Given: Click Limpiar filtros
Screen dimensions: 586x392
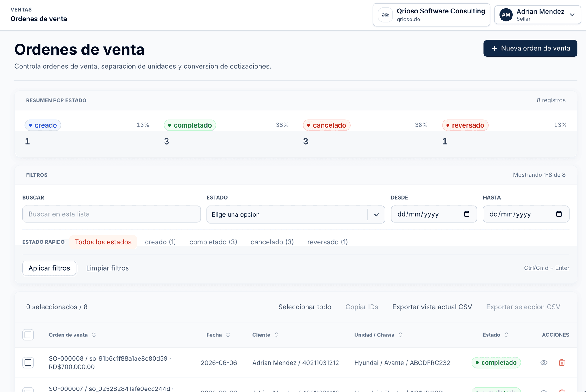Looking at the screenshot, I should (107, 268).
